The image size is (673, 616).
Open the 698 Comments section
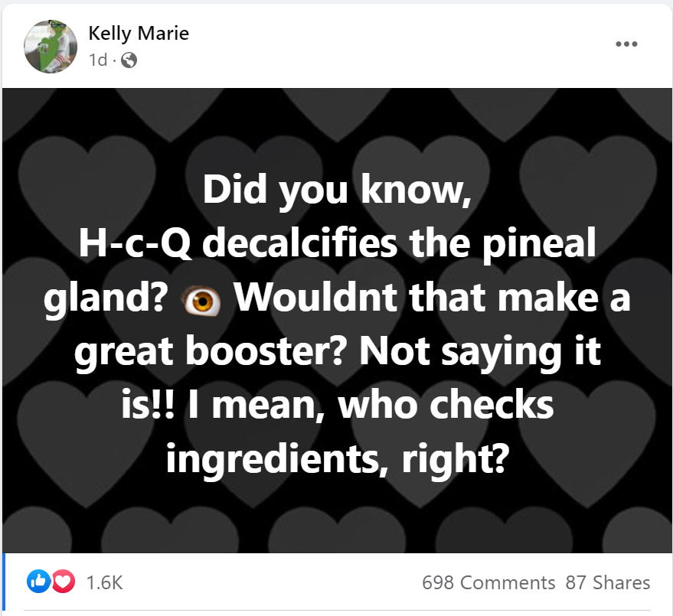pyautogui.click(x=488, y=582)
